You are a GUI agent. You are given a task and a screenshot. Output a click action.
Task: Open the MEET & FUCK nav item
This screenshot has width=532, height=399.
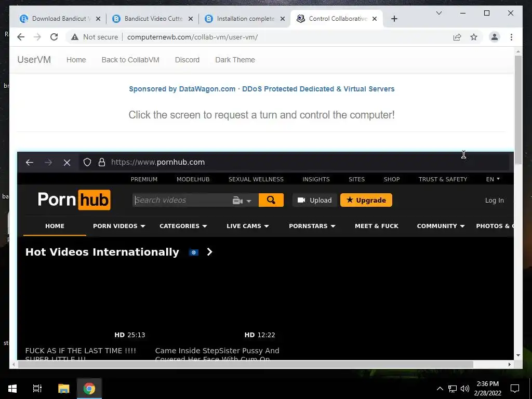(377, 226)
